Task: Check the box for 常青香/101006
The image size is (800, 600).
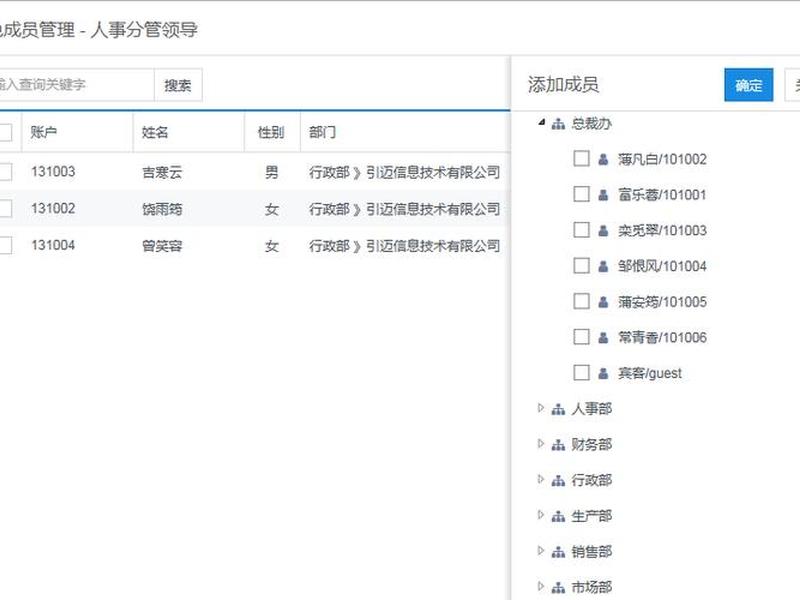Action: tap(581, 337)
